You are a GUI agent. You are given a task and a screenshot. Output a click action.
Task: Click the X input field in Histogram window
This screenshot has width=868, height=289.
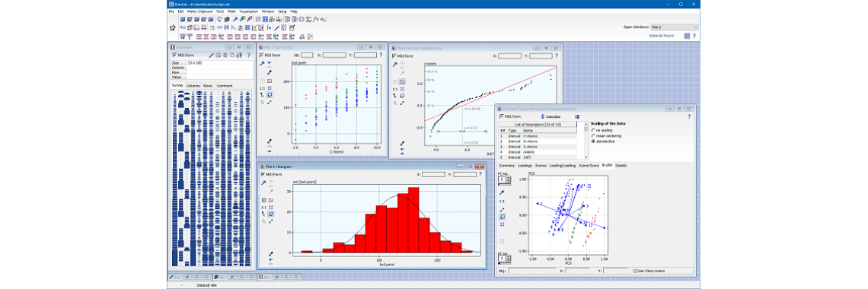tap(433, 175)
